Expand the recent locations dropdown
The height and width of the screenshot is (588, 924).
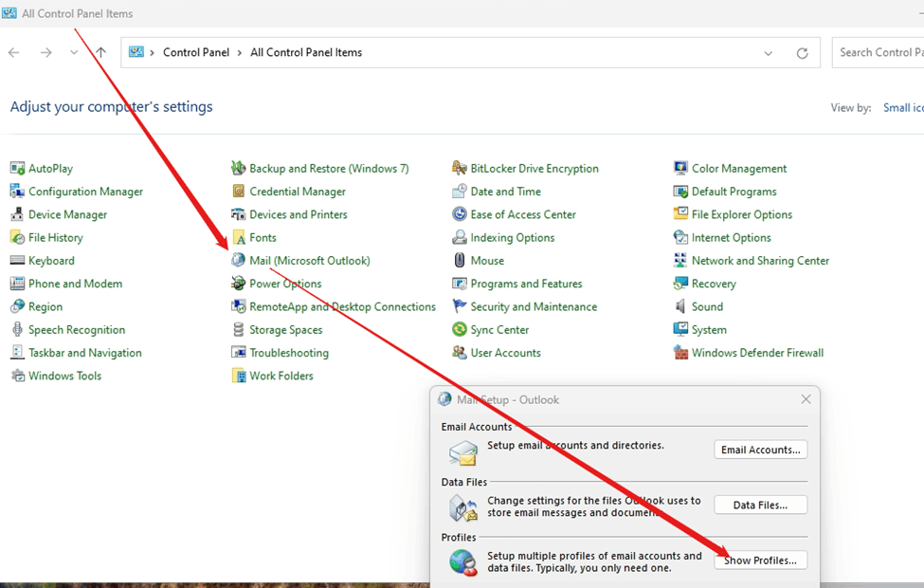pos(74,52)
